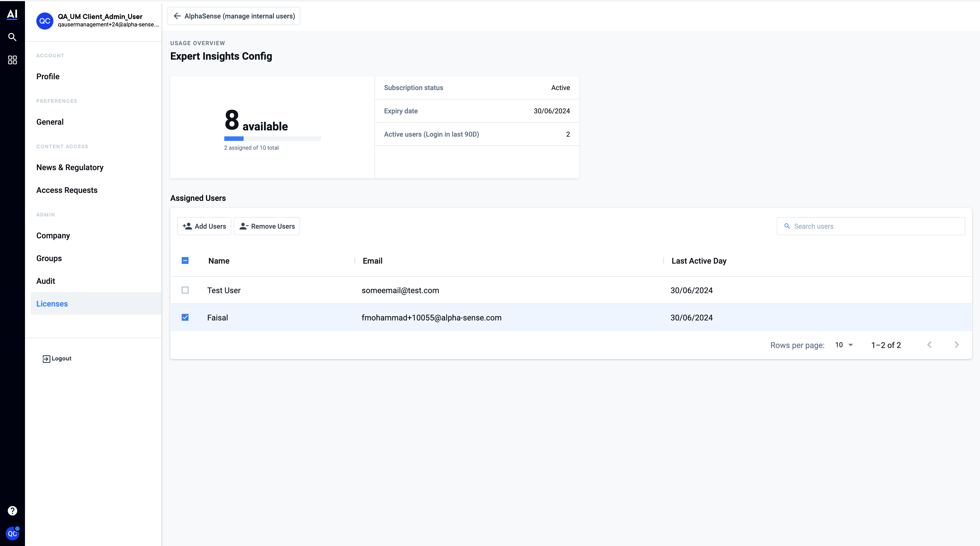Open Access Requests page

(x=67, y=190)
